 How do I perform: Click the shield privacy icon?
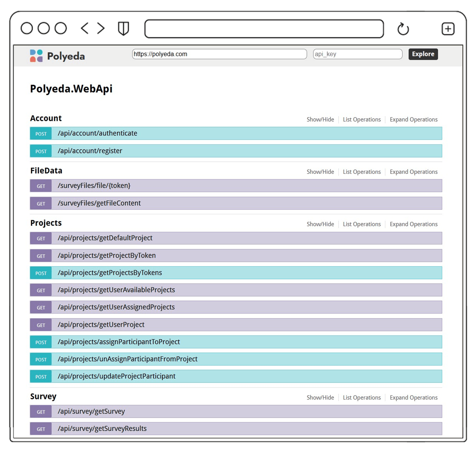[123, 29]
